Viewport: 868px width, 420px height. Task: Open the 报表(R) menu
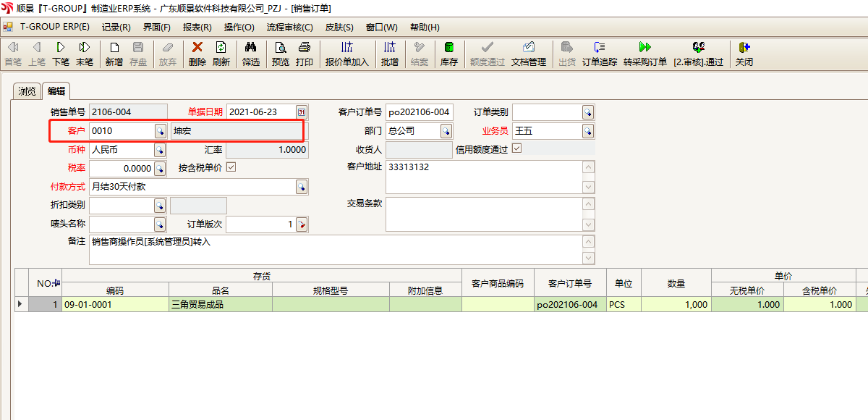click(x=197, y=28)
